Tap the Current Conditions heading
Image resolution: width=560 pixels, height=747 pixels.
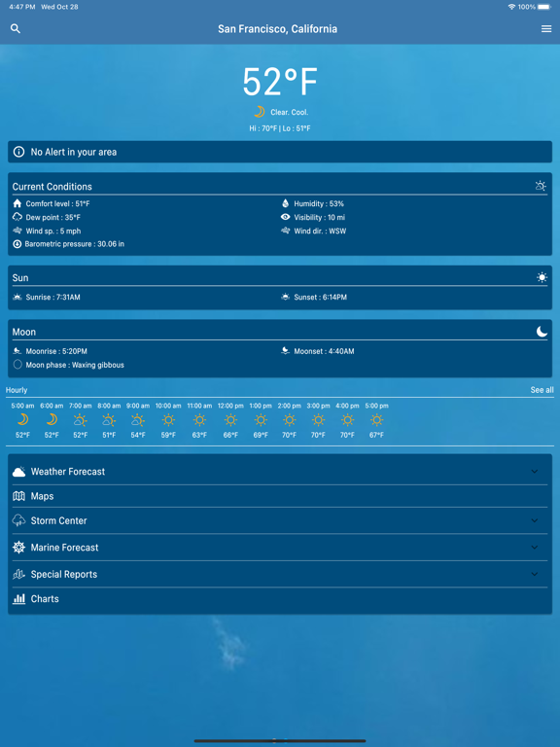[x=52, y=187]
